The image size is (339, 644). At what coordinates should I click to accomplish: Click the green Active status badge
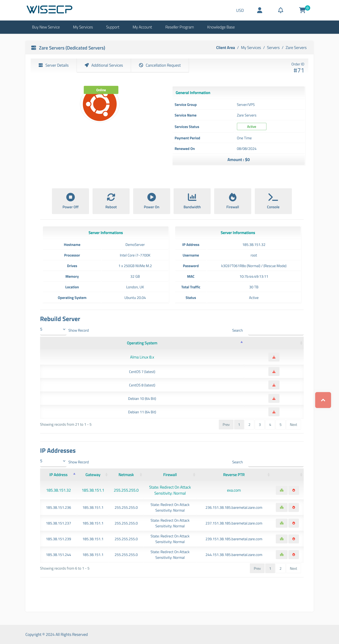click(252, 127)
